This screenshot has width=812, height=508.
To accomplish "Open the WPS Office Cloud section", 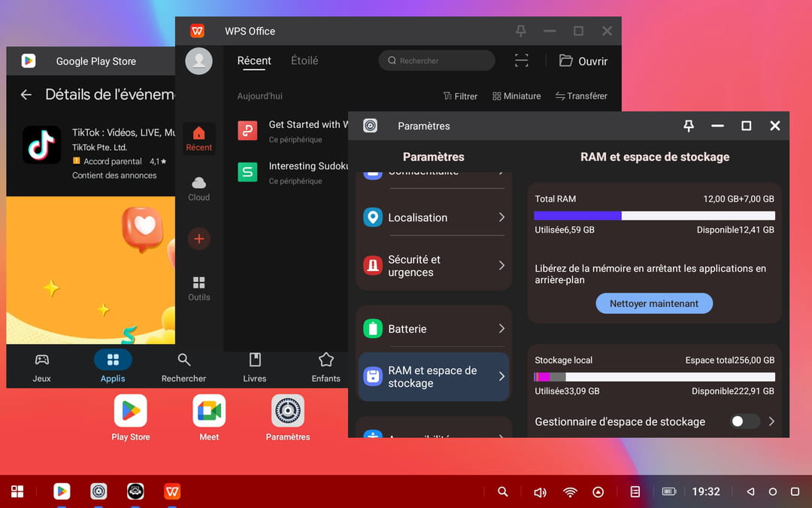I will tap(198, 188).
